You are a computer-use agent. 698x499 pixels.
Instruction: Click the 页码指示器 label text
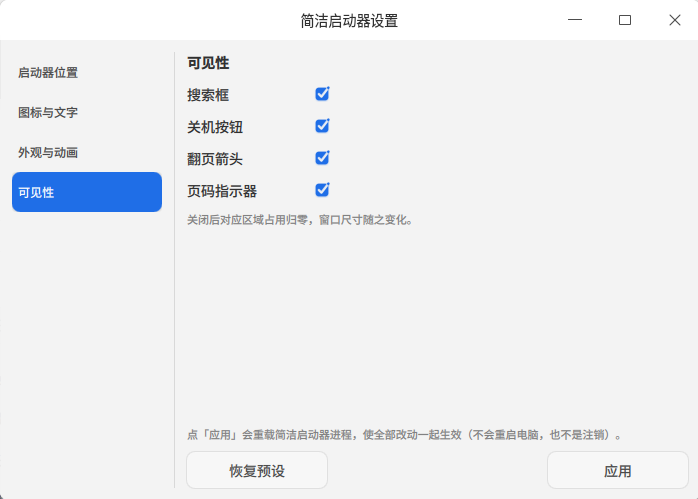point(222,191)
